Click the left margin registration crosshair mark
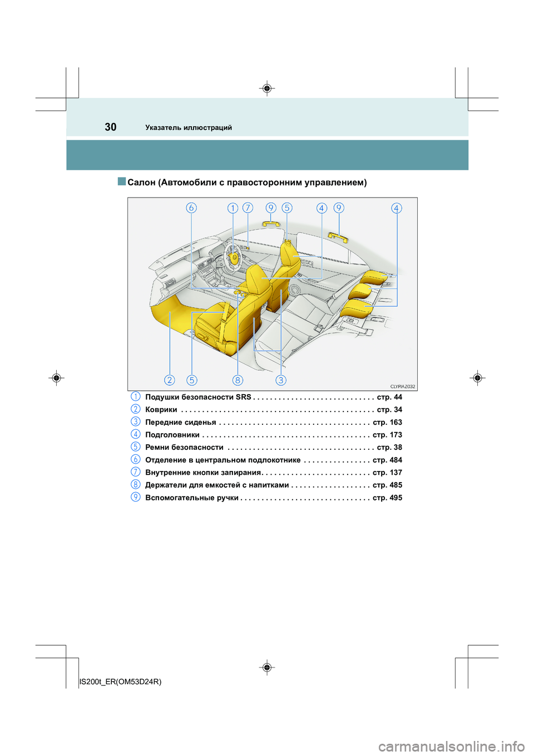 tap(56, 377)
